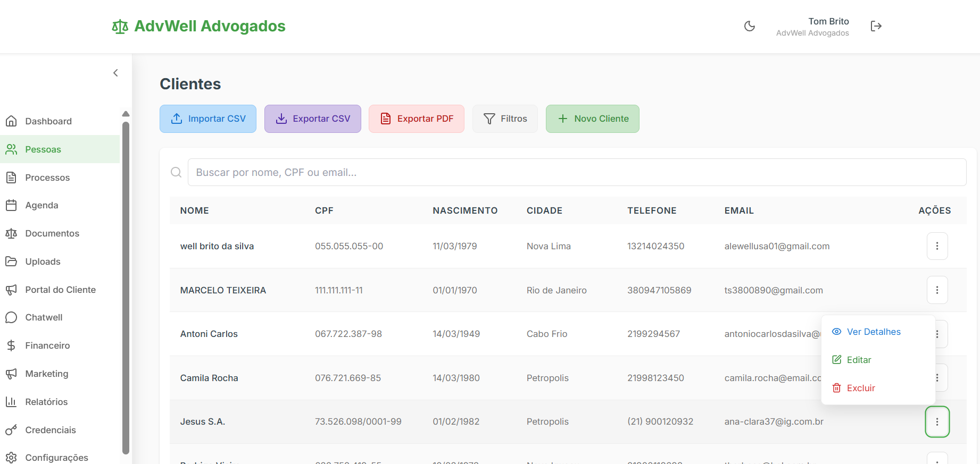Open Uploads section in sidebar

pyautogui.click(x=60, y=261)
